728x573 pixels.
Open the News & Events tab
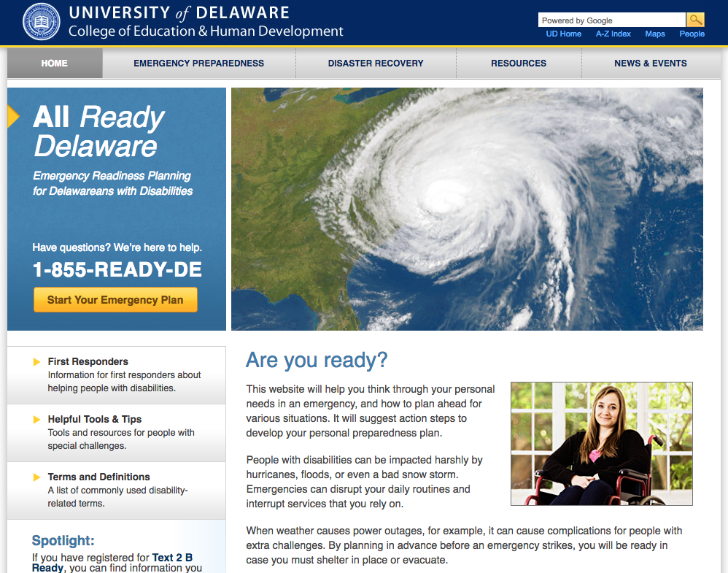(x=650, y=64)
